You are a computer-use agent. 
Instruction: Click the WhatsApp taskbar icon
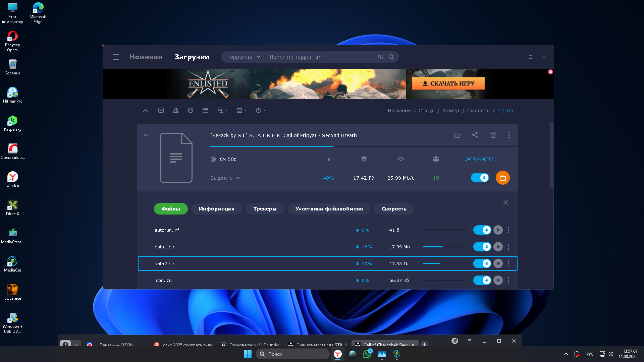click(367, 354)
